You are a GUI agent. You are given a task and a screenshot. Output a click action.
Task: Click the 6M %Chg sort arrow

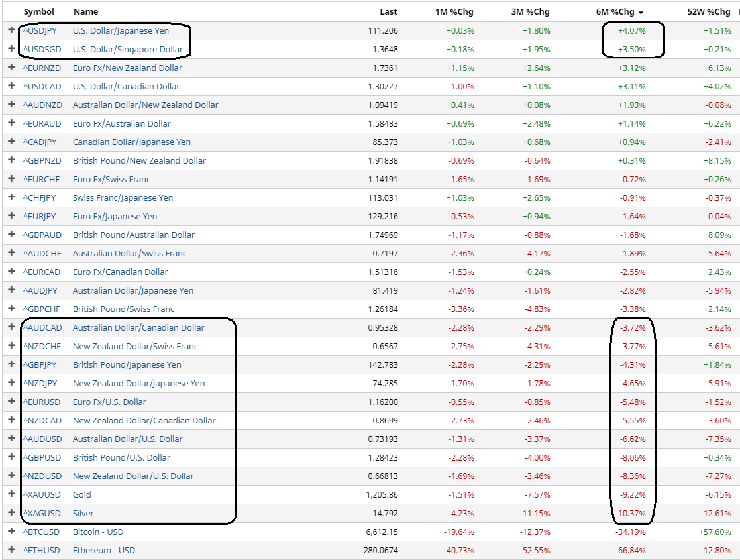641,13
